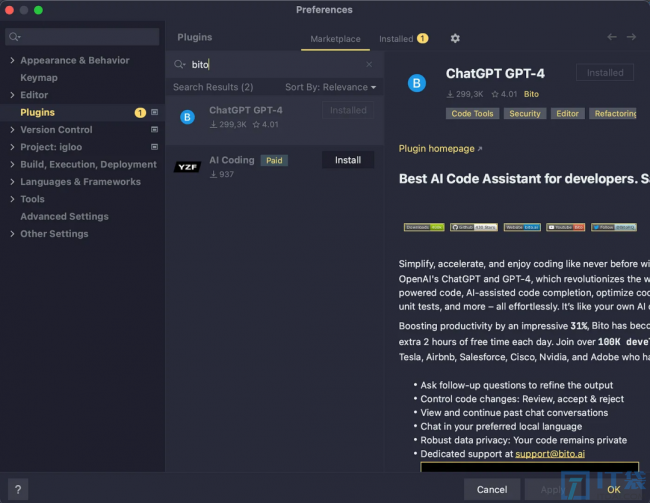This screenshot has height=503, width=650.
Task: Click Installed button on ChatGPT GPT-4 result
Action: [348, 110]
